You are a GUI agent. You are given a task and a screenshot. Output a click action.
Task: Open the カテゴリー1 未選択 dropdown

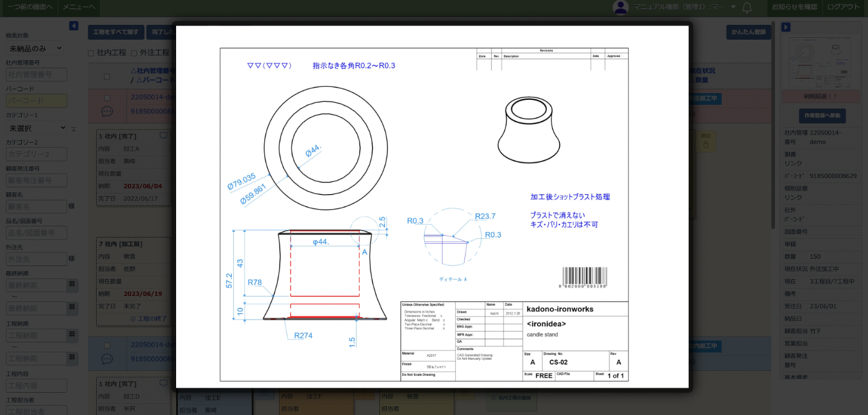click(x=37, y=128)
